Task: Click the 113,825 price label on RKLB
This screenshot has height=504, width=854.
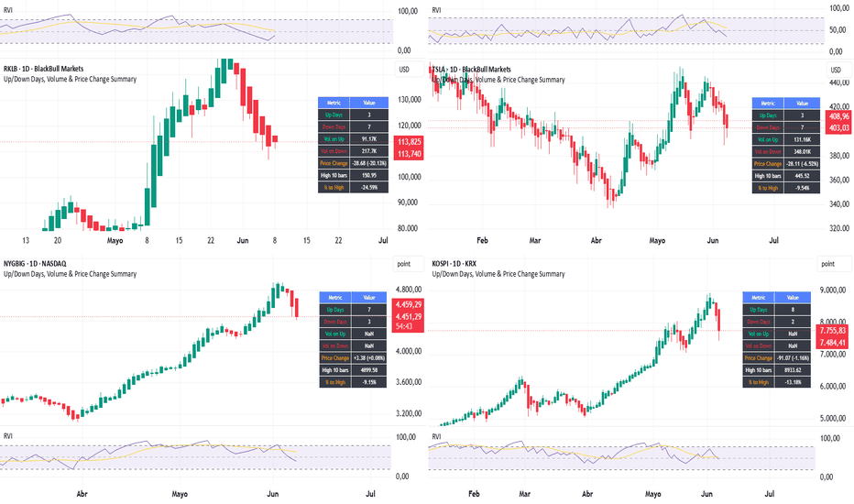Action: [409, 142]
